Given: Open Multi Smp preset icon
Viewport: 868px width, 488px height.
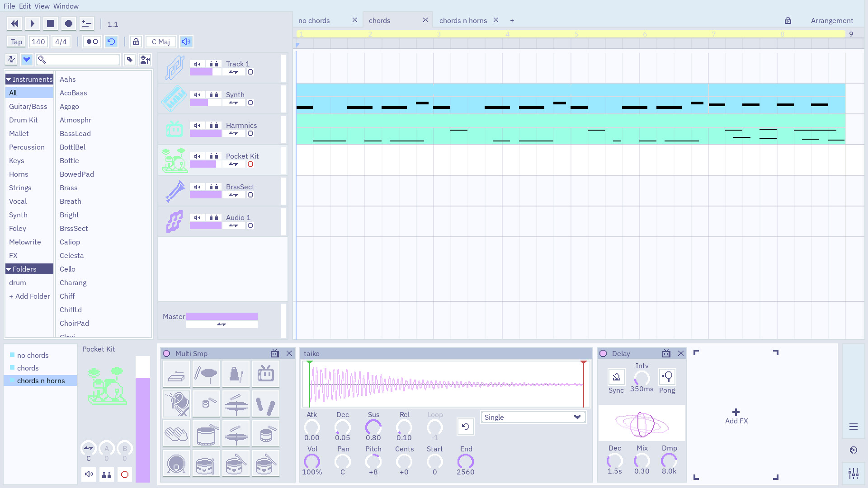Looking at the screenshot, I should click(275, 353).
